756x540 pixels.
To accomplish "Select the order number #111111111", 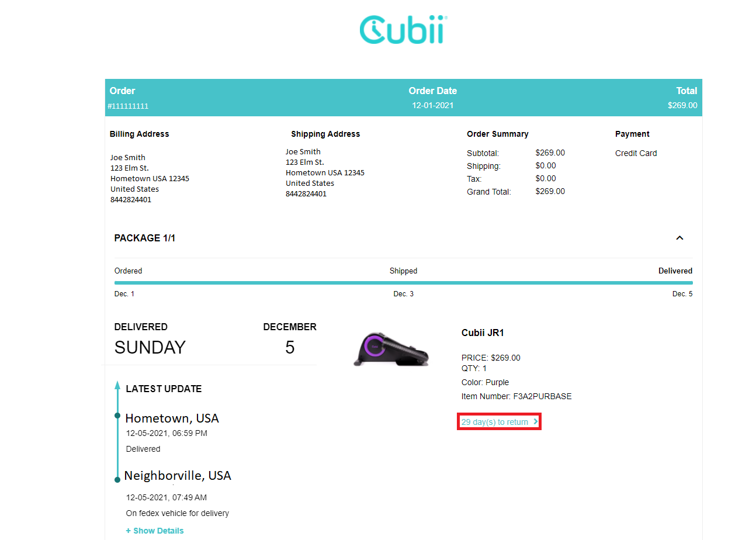I will [128, 106].
